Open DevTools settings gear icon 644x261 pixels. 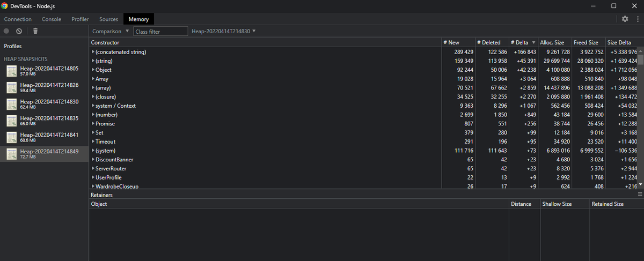pos(625,19)
